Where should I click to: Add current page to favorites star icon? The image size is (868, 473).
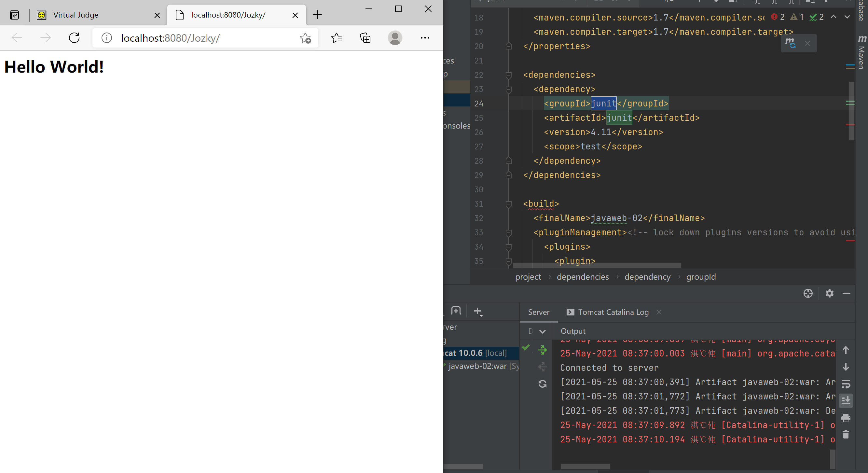coord(305,38)
